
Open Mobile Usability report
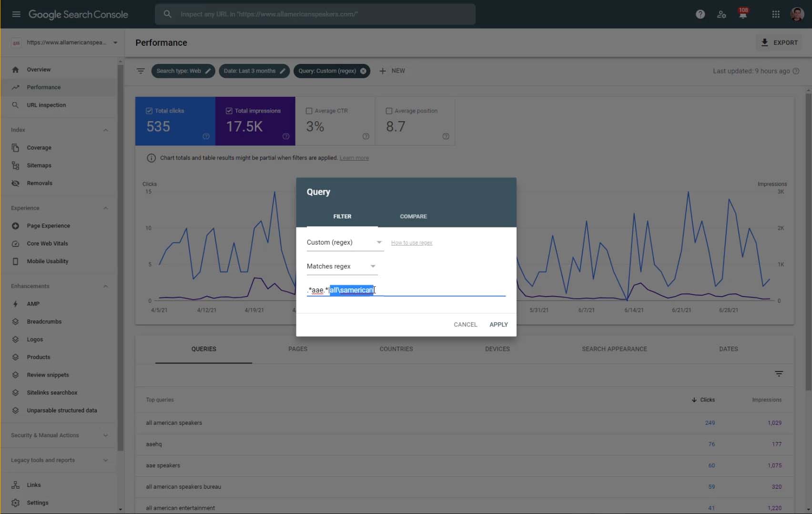(x=48, y=261)
